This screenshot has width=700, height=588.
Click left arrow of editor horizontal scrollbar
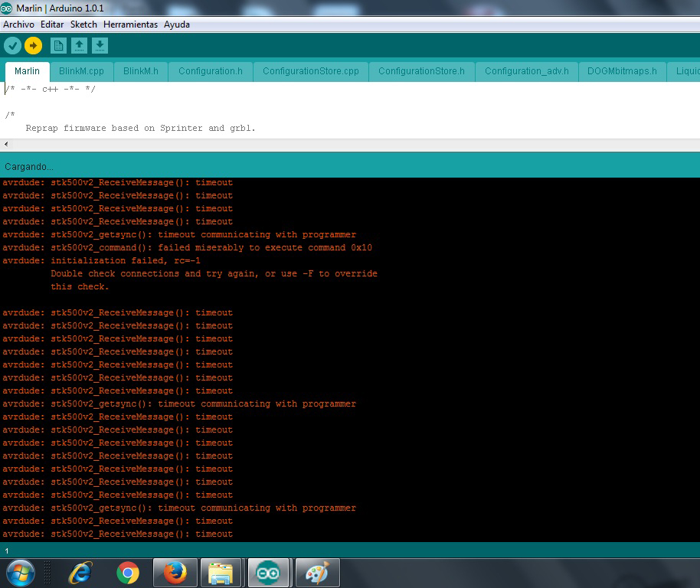coord(6,144)
